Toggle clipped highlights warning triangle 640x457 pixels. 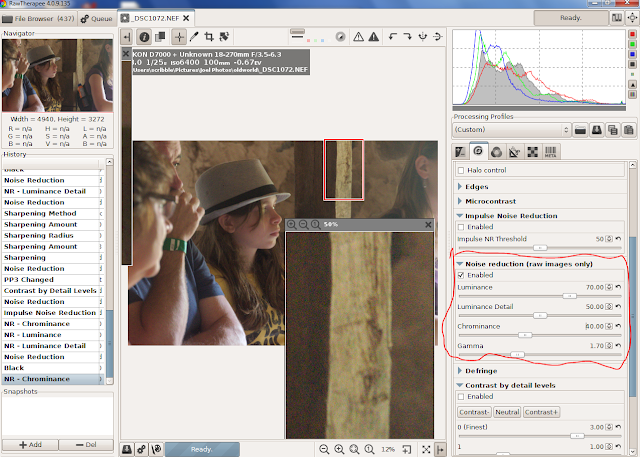tap(373, 37)
